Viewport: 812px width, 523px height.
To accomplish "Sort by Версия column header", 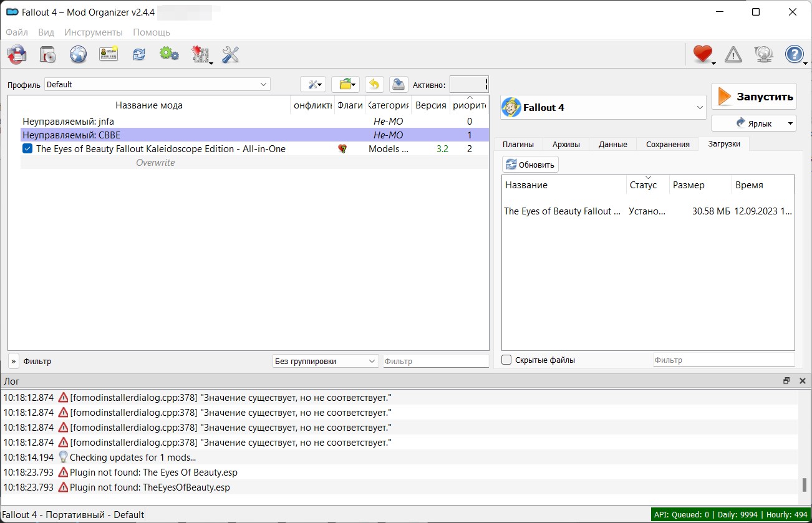I will point(431,105).
